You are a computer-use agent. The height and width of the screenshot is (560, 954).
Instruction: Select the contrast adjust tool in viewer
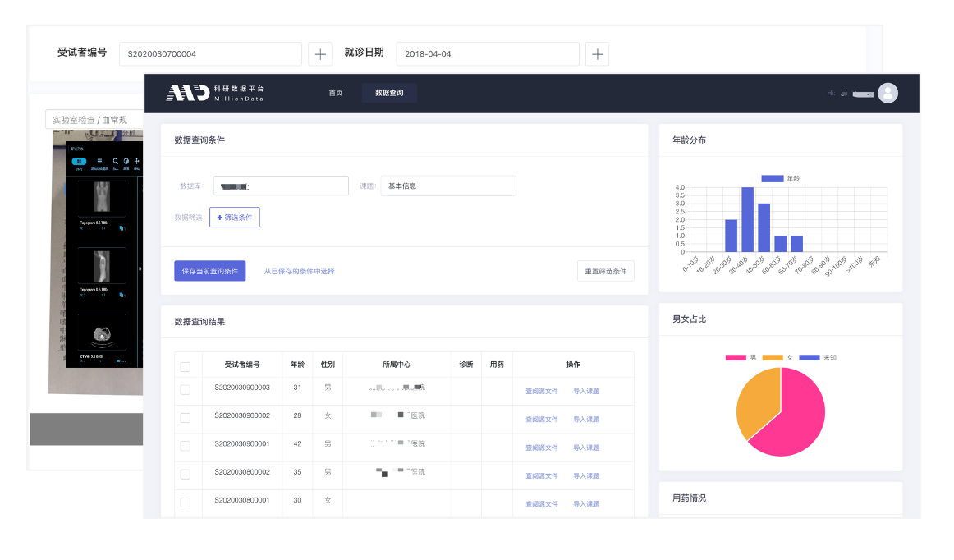click(x=126, y=162)
